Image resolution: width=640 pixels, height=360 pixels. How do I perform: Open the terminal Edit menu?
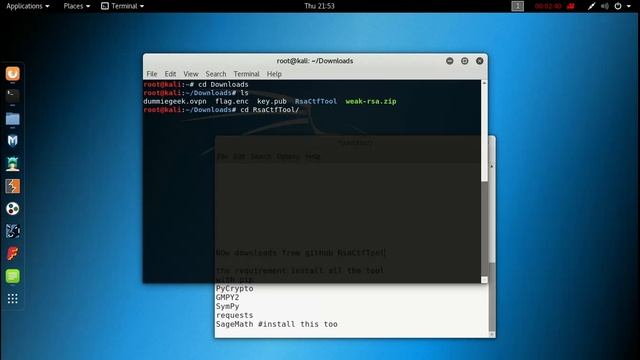[x=170, y=74]
